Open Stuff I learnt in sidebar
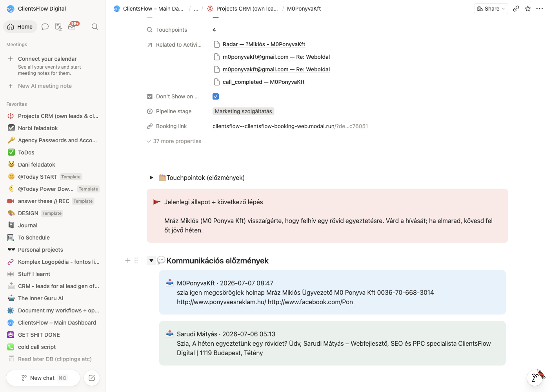Image resolution: width=549 pixels, height=392 pixels. point(53,274)
